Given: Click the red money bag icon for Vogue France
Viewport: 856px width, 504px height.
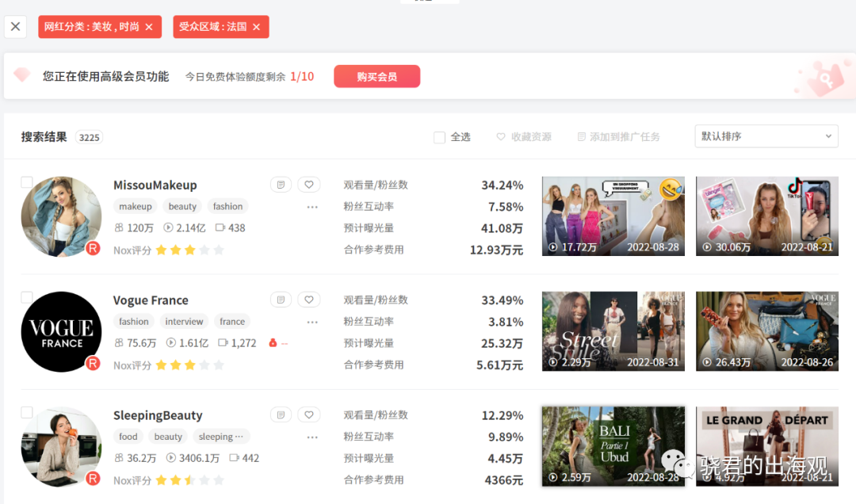Looking at the screenshot, I should click(x=273, y=343).
